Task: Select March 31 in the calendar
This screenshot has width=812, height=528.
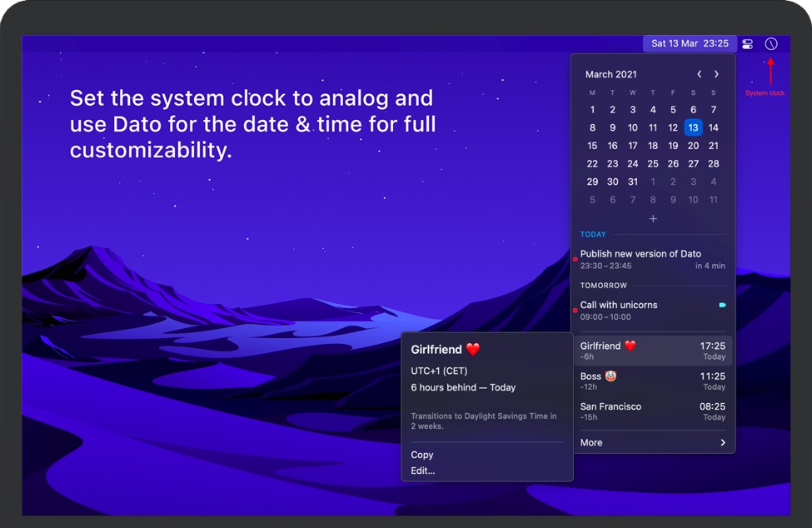Action: click(x=632, y=182)
